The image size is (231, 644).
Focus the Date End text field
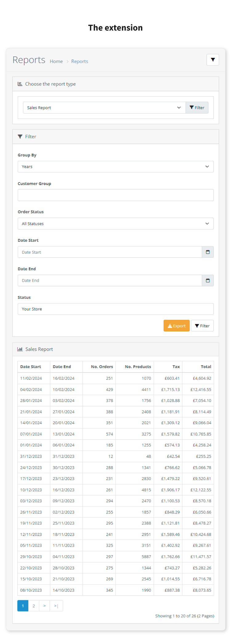click(x=110, y=281)
